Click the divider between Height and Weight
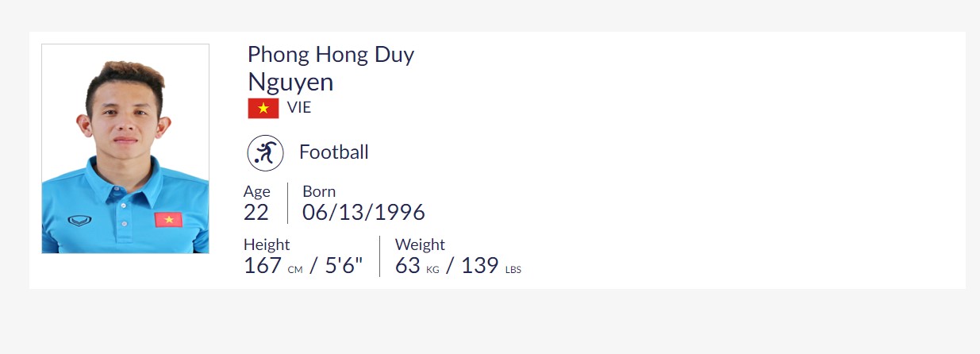 pos(379,256)
